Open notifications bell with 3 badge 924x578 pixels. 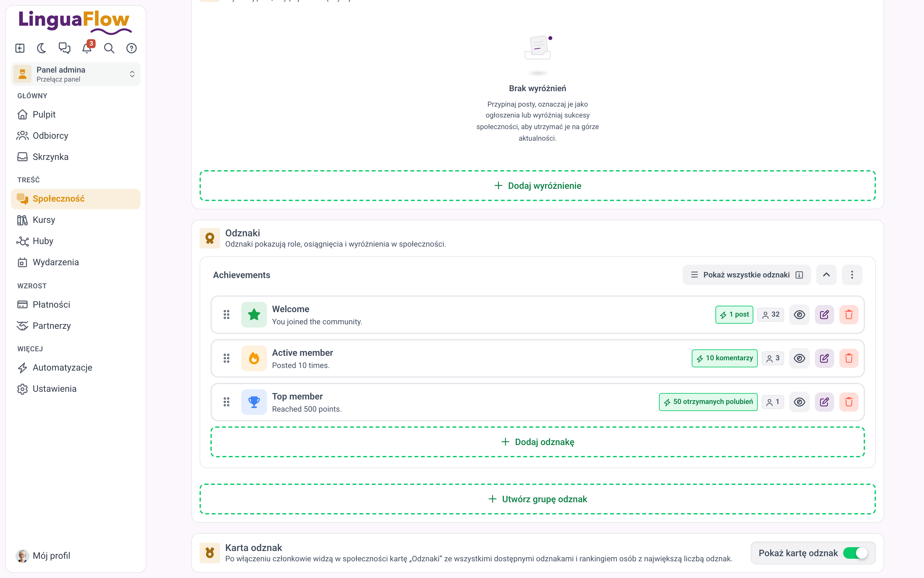[x=88, y=48]
